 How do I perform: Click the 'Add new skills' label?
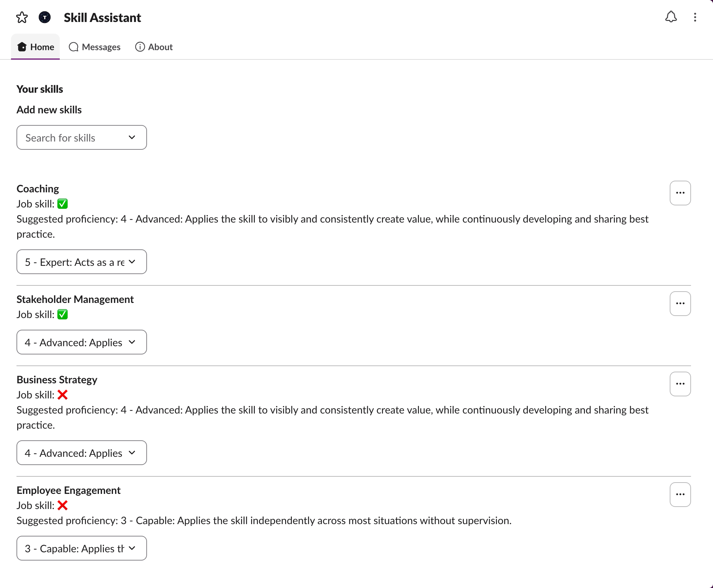pos(49,110)
